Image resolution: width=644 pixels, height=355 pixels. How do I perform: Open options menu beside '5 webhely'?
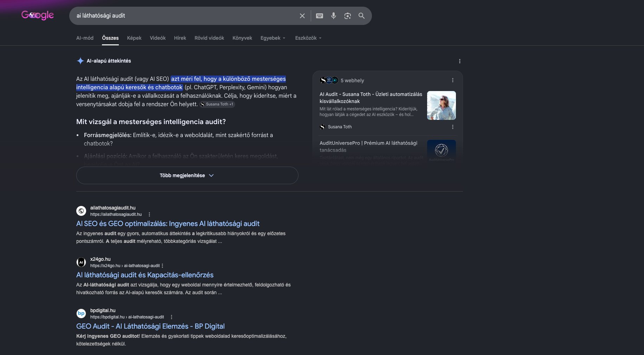tap(453, 80)
